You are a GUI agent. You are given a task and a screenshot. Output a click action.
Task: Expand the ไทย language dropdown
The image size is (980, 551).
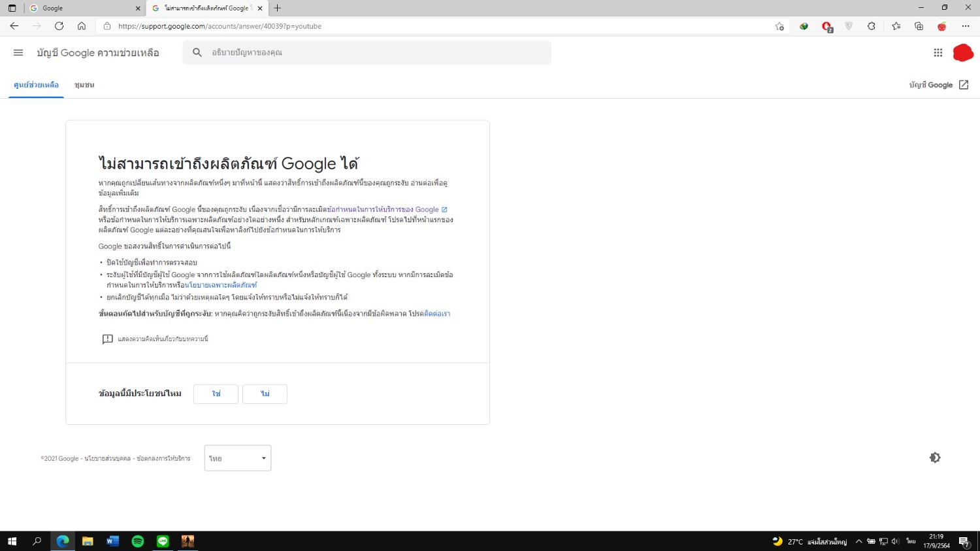tap(238, 458)
